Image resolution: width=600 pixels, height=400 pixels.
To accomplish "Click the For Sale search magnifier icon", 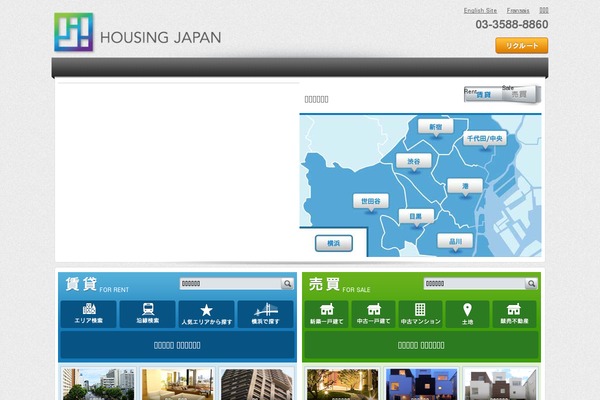I will (x=532, y=284).
